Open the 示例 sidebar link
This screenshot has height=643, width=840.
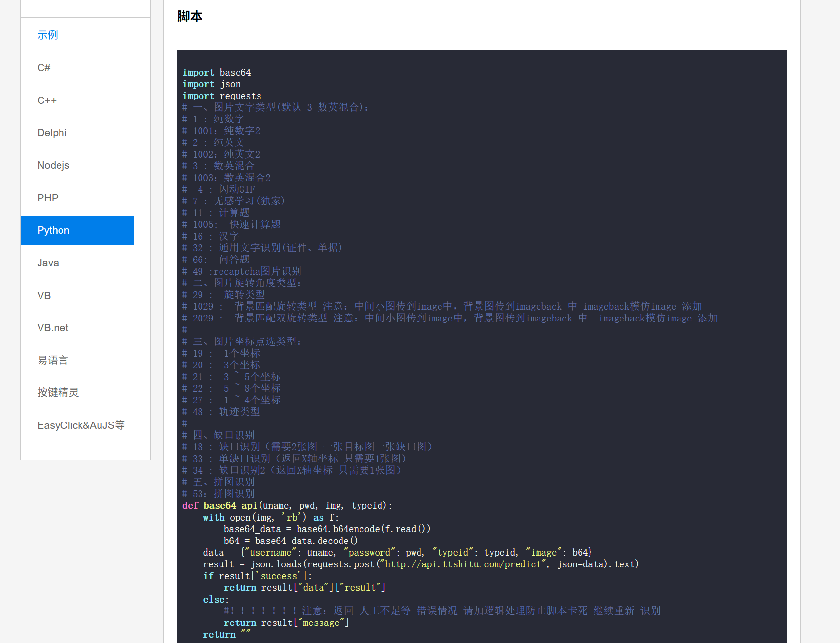pos(47,35)
